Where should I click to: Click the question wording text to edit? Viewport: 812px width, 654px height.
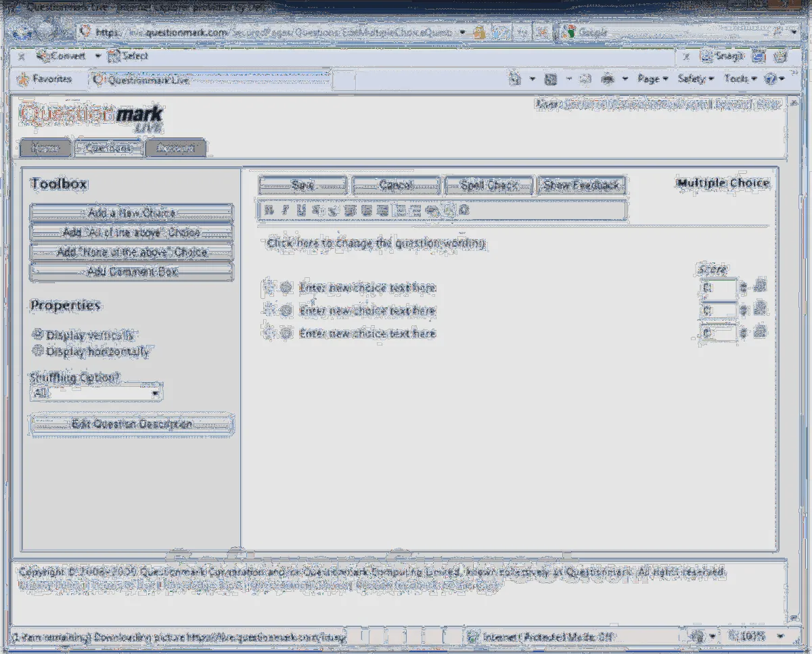tap(376, 243)
